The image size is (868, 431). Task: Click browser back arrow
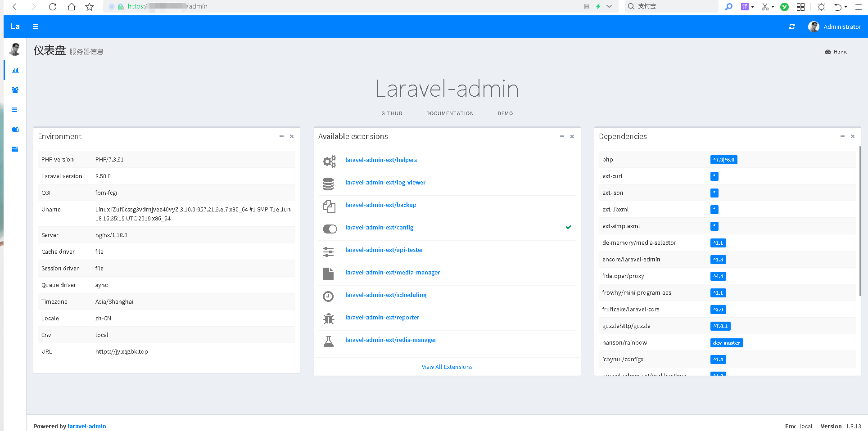point(14,6)
